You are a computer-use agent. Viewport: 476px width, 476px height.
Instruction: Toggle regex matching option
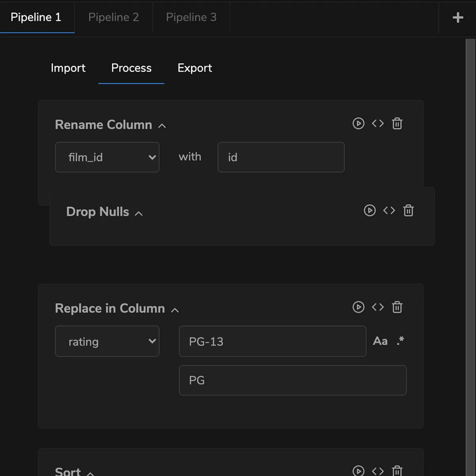tap(400, 341)
